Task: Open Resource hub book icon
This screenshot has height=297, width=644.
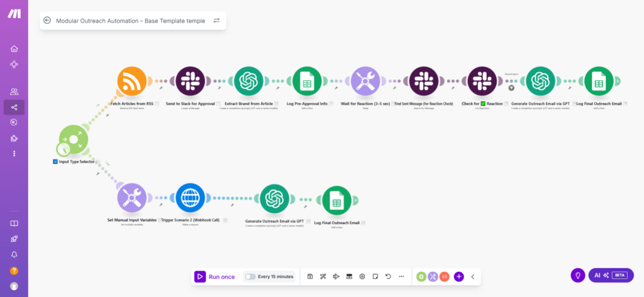Action: (x=14, y=224)
